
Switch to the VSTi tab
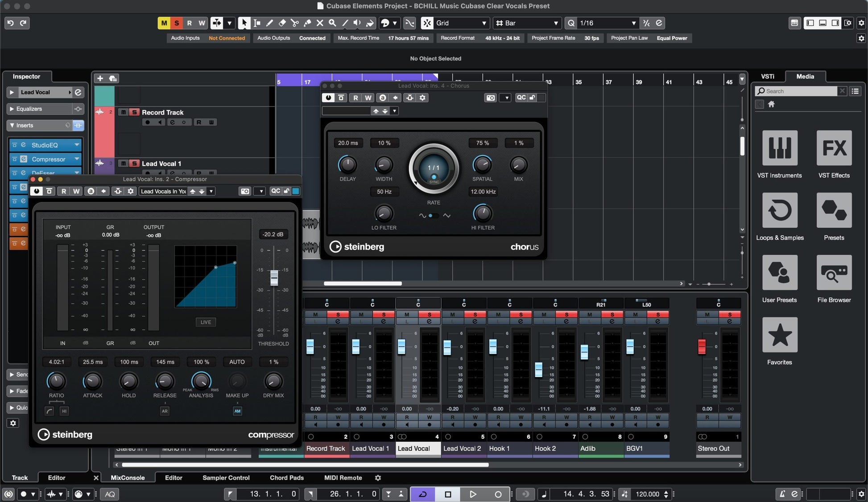tap(767, 76)
